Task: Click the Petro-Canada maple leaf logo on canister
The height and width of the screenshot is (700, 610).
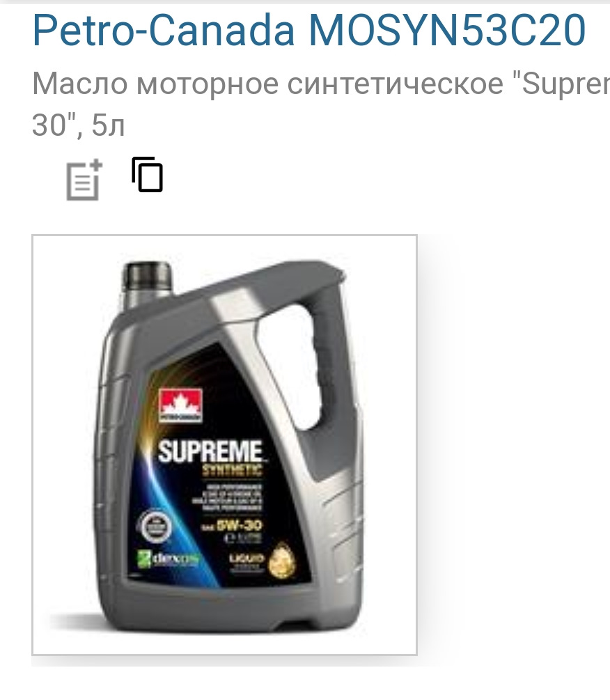Action: (x=181, y=405)
